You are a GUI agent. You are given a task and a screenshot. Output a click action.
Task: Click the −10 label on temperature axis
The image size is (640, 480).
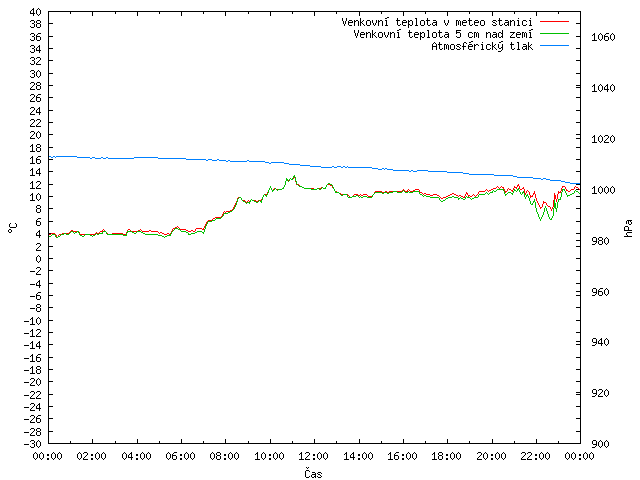click(33, 320)
